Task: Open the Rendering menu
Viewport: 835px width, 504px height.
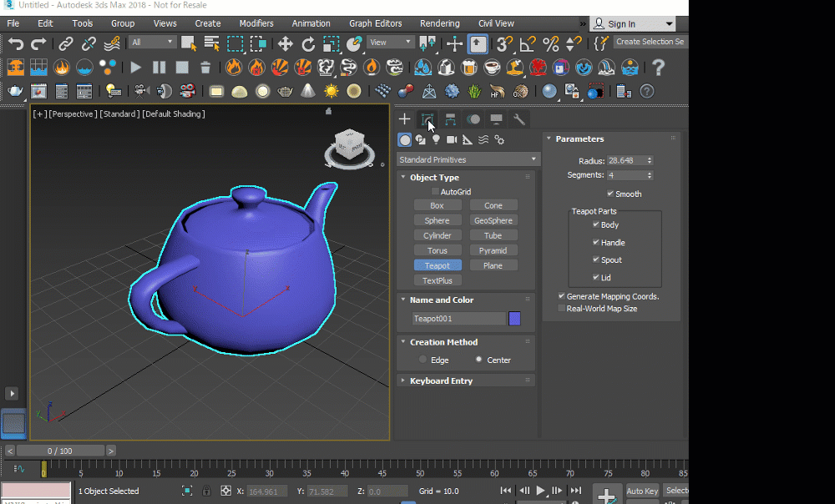Action: click(x=439, y=23)
